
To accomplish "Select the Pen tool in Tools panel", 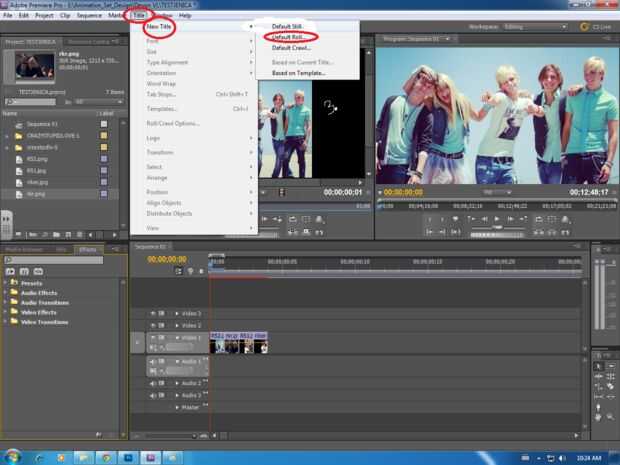I will click(598, 406).
